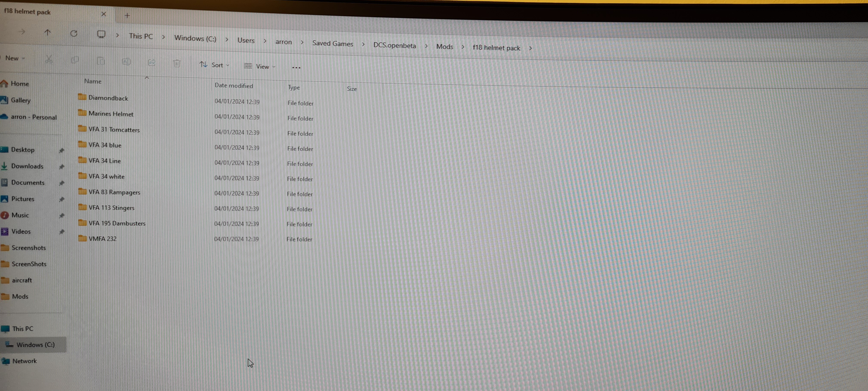Sort by Size column header
This screenshot has height=391, width=868.
pos(352,89)
